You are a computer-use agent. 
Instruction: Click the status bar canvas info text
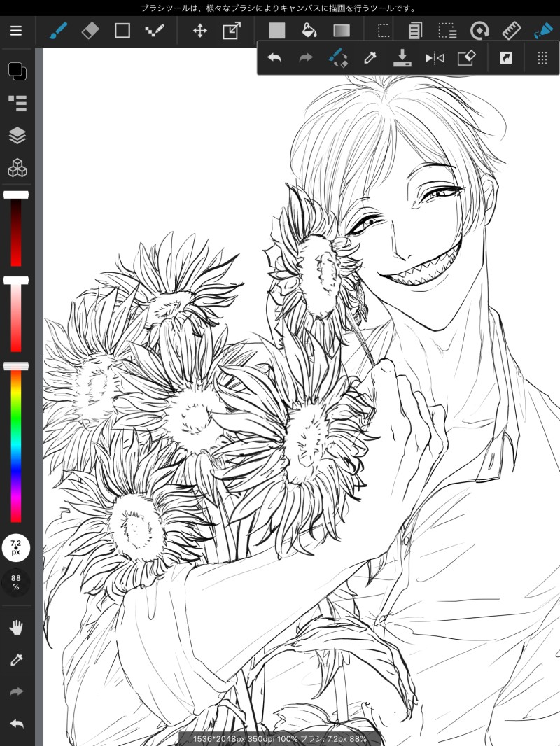(280, 739)
